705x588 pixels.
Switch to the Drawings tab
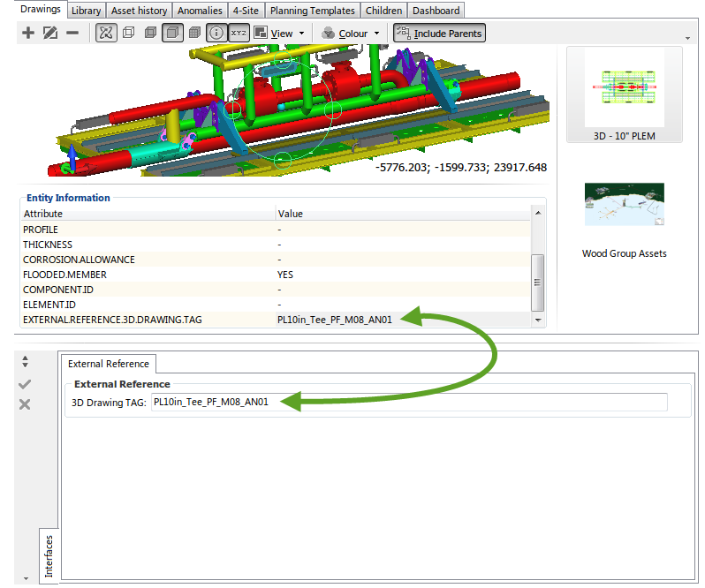point(41,9)
